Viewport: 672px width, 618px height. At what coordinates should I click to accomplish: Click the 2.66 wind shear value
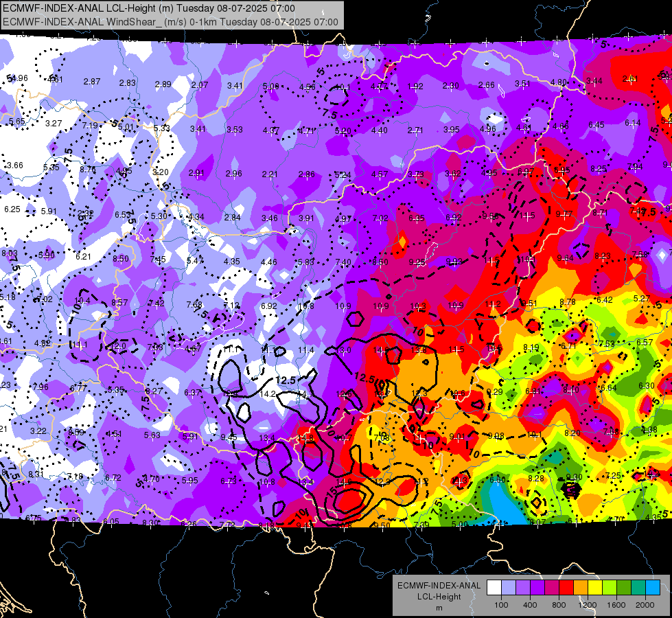(x=487, y=85)
